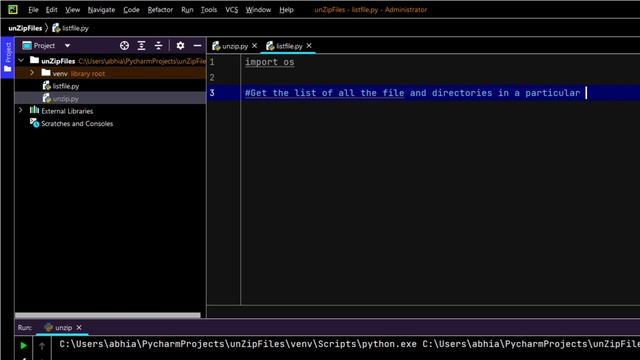Click the Expand All icon in Project panel
The height and width of the screenshot is (360, 640).
[141, 46]
